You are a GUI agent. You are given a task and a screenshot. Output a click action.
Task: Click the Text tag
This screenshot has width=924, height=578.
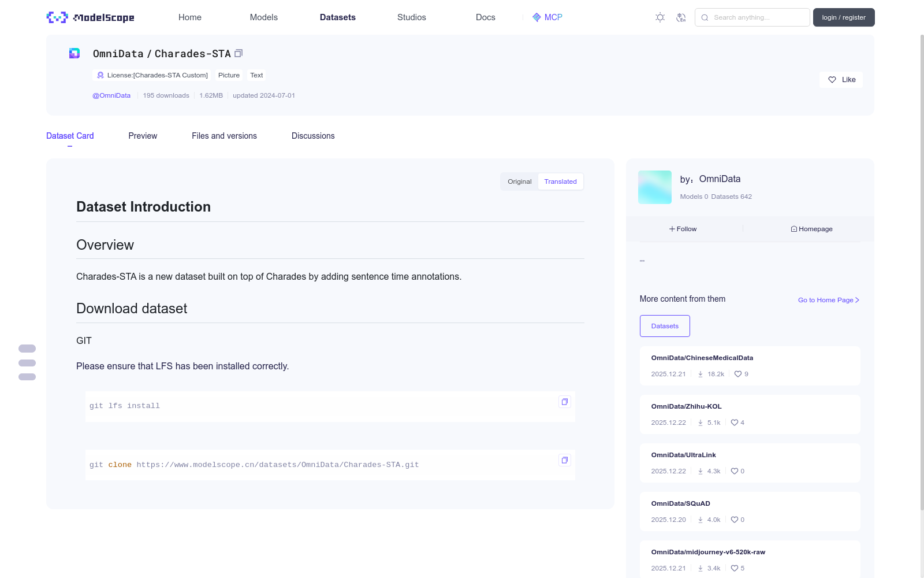(x=256, y=75)
